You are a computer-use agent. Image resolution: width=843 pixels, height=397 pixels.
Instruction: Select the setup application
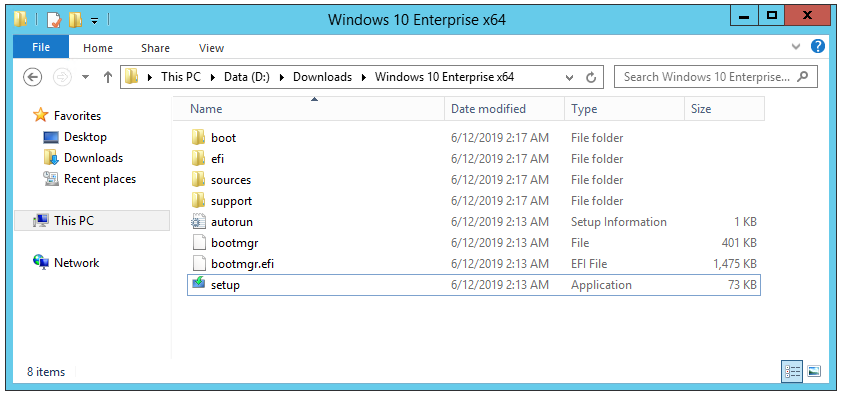pyautogui.click(x=474, y=285)
